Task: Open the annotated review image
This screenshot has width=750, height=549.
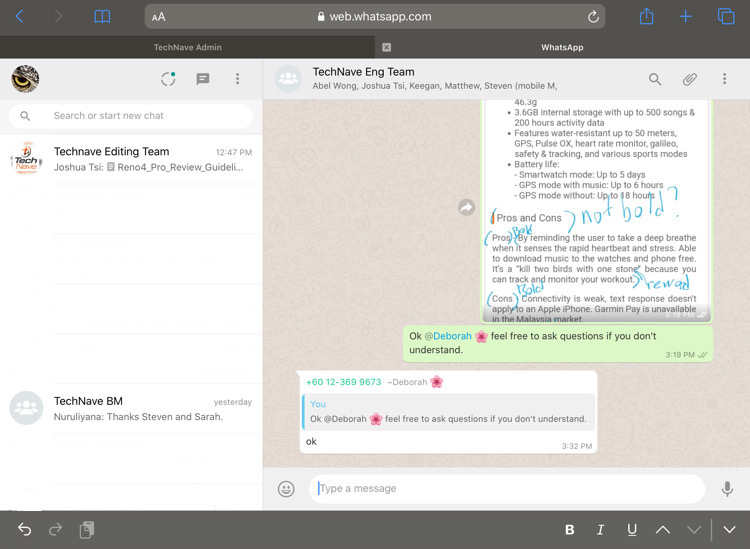Action: click(596, 210)
